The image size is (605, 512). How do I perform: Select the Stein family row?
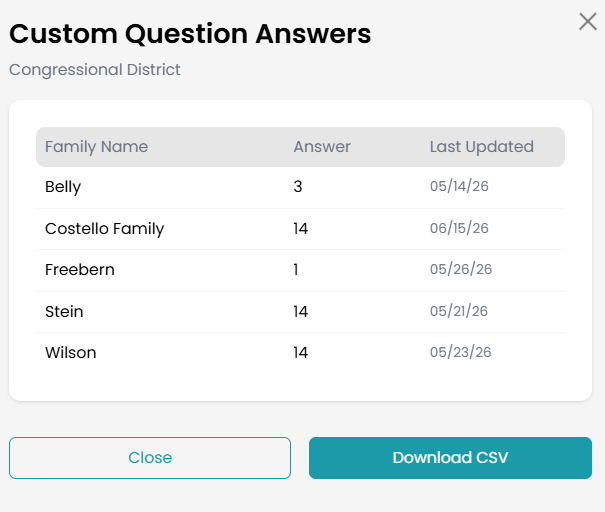click(x=300, y=312)
